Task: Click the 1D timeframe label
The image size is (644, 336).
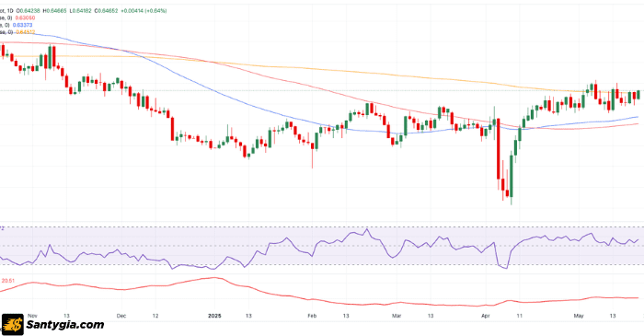Action: 10,11
